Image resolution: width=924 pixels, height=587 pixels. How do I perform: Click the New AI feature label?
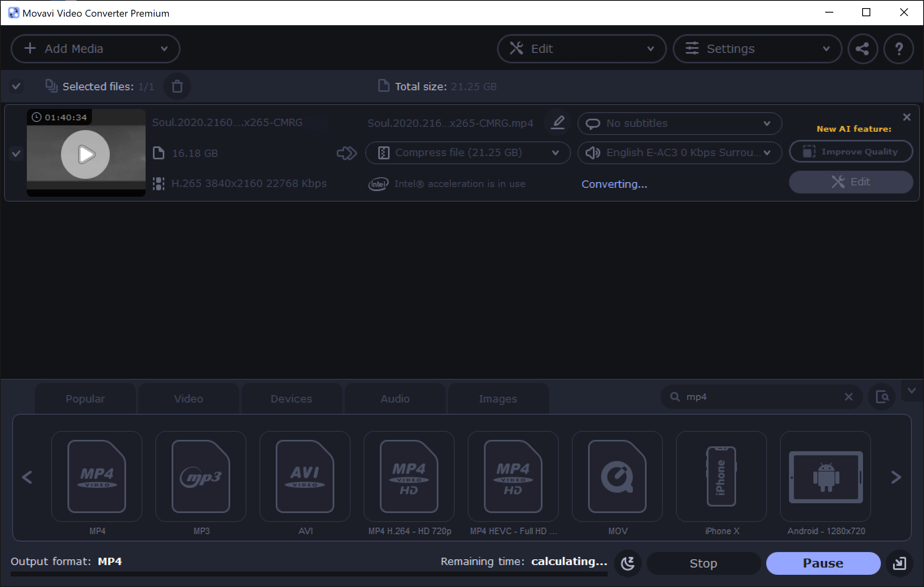[x=854, y=129]
